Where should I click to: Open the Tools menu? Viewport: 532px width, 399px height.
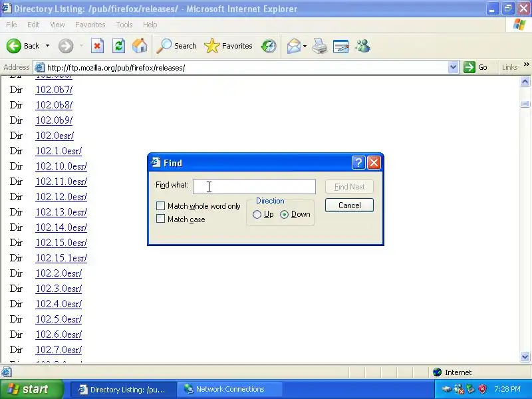click(x=124, y=25)
